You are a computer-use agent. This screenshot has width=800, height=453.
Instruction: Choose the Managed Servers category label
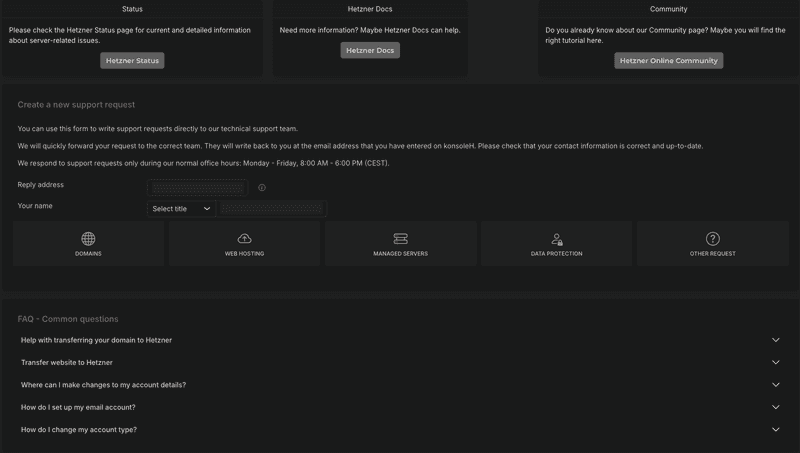400,254
